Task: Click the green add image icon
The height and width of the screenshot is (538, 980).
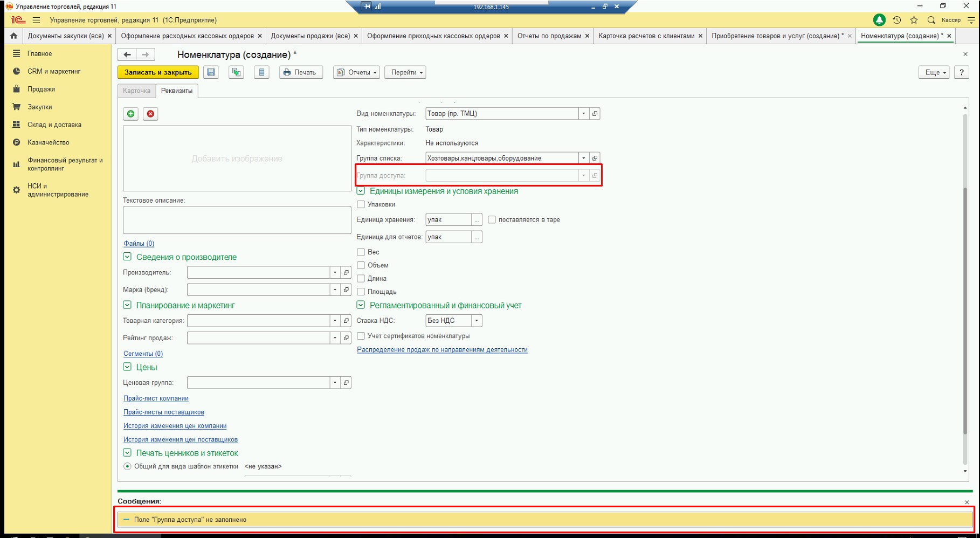Action: pyautogui.click(x=130, y=114)
